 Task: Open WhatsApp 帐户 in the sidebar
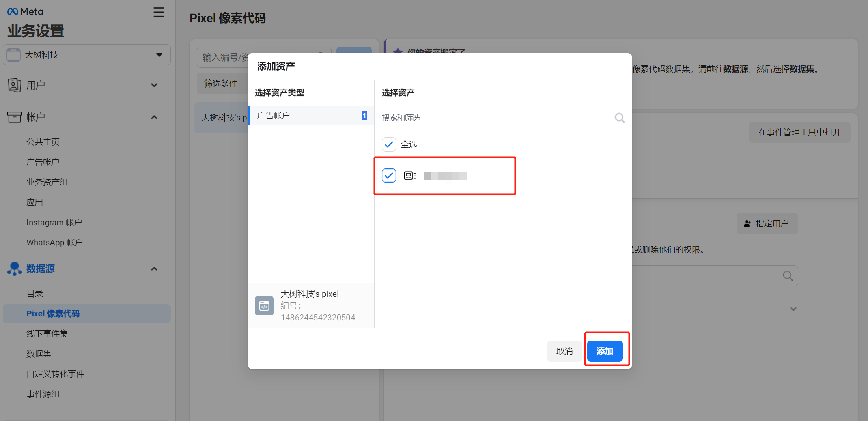tap(55, 242)
